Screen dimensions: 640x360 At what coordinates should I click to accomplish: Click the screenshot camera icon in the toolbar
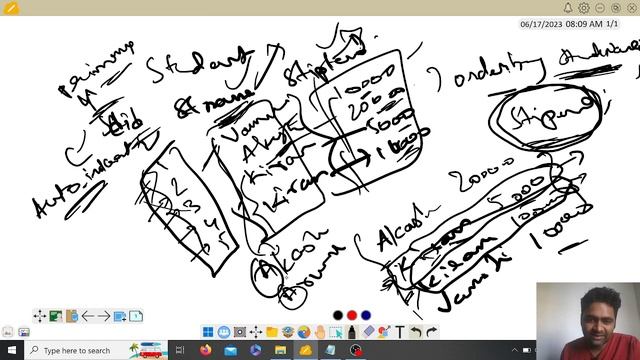[x=240, y=332]
